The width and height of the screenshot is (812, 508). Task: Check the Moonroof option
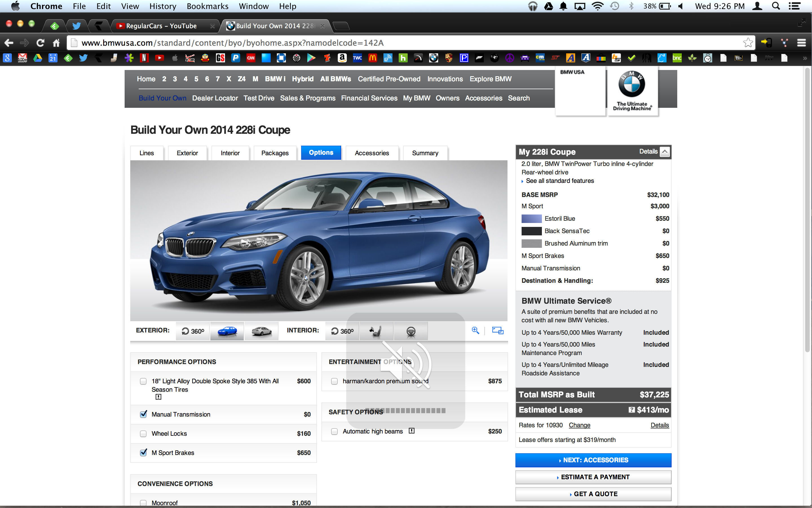pos(143,503)
